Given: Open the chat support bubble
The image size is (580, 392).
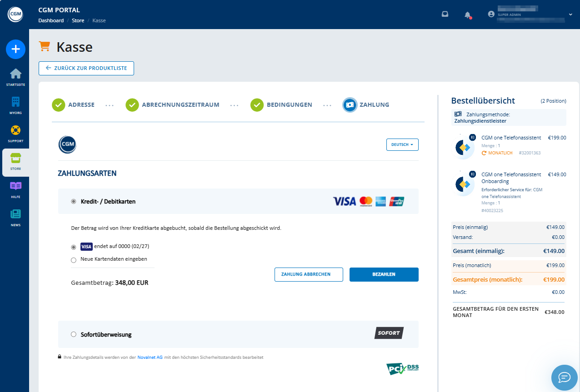Looking at the screenshot, I should 564,377.
